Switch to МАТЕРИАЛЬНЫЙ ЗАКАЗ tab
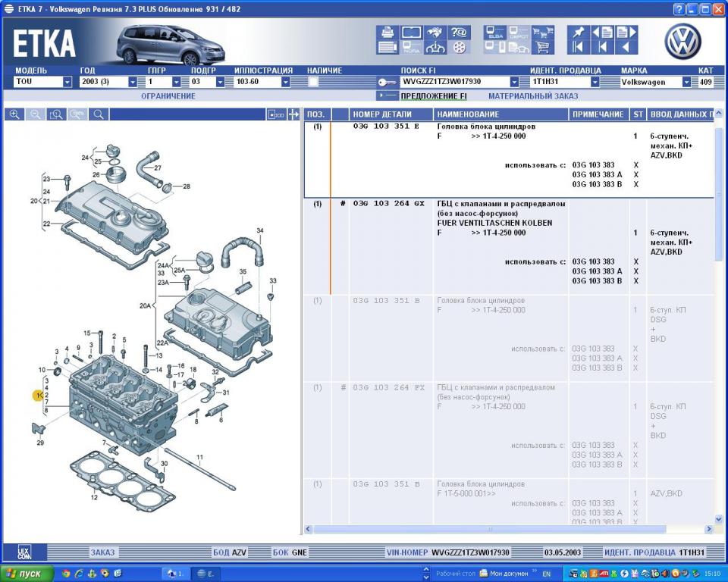The image size is (728, 582). click(533, 96)
